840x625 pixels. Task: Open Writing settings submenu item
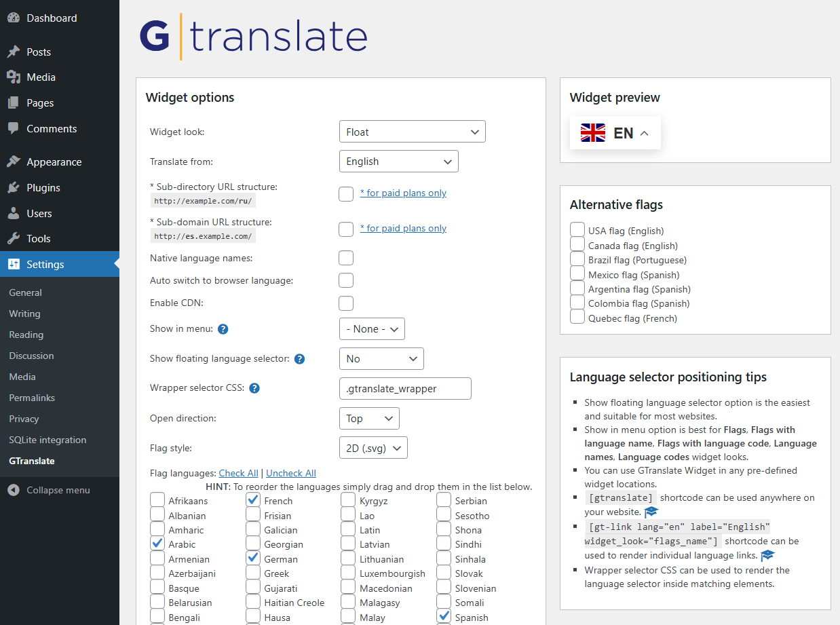pyautogui.click(x=24, y=314)
